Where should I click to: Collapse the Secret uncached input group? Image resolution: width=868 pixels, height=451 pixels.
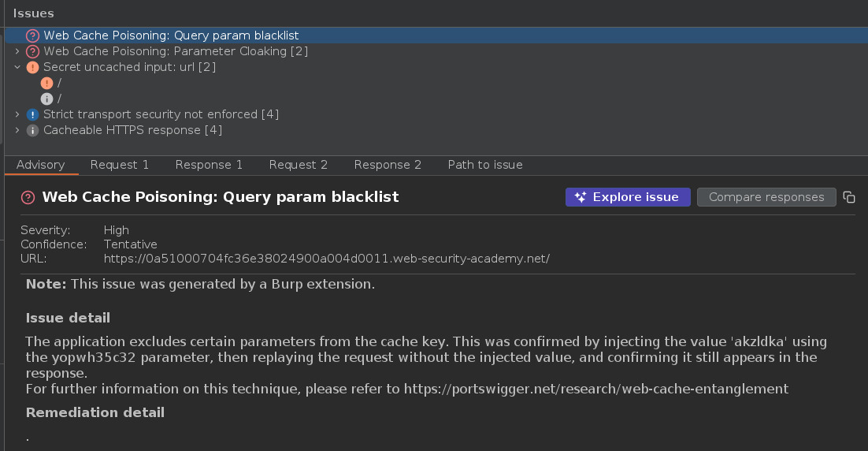(x=17, y=67)
